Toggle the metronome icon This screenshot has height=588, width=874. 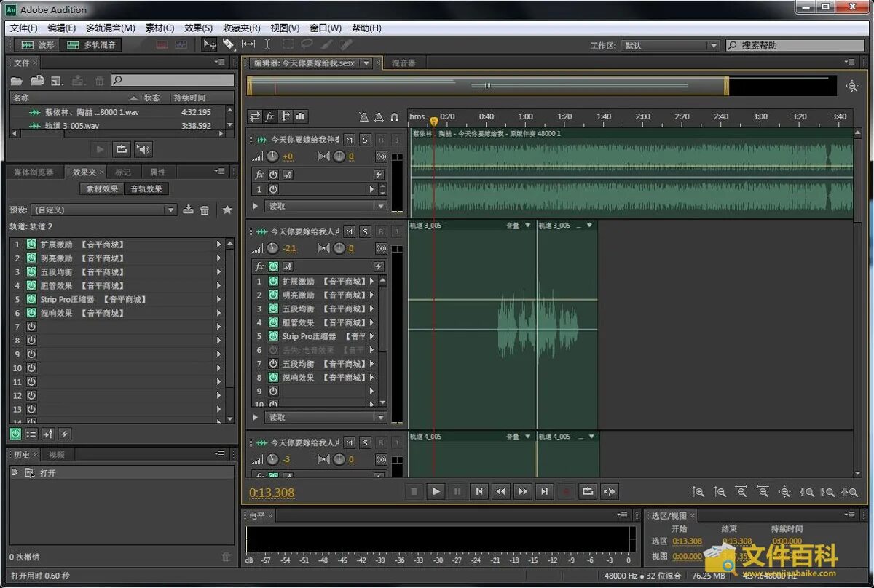[x=364, y=116]
